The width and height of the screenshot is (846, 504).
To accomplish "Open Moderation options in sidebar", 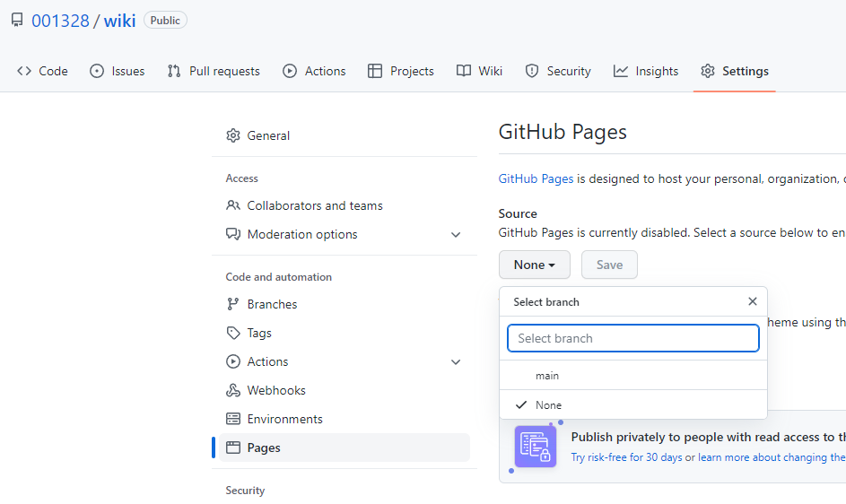I will coord(345,234).
